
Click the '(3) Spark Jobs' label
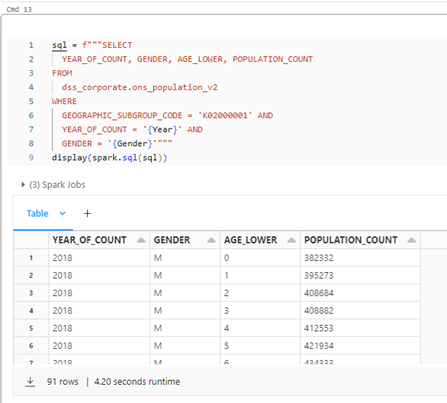tap(57, 185)
